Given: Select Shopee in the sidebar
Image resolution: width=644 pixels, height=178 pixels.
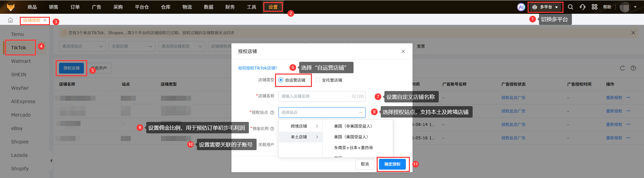Looking at the screenshot, I should pyautogui.click(x=20, y=142).
